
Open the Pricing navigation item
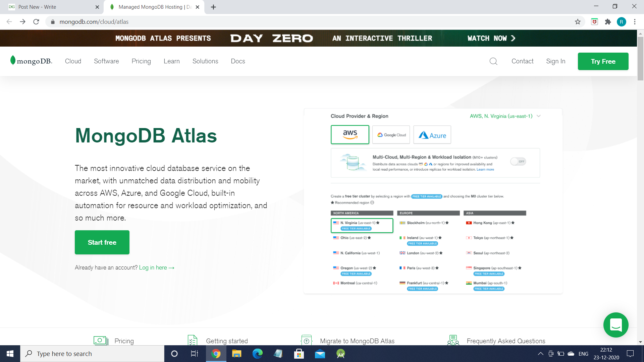(141, 61)
